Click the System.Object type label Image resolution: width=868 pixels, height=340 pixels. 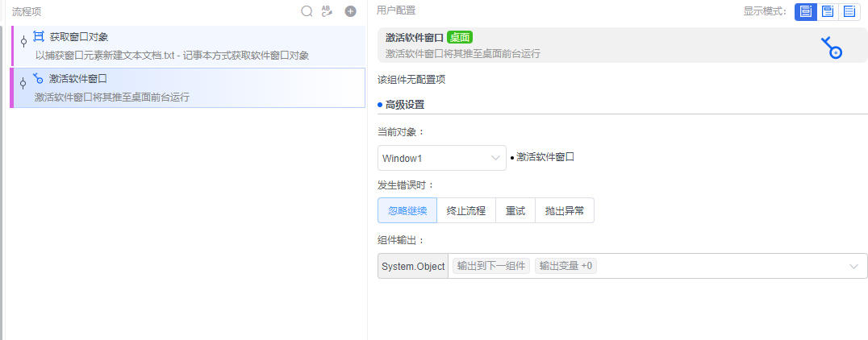[413, 266]
